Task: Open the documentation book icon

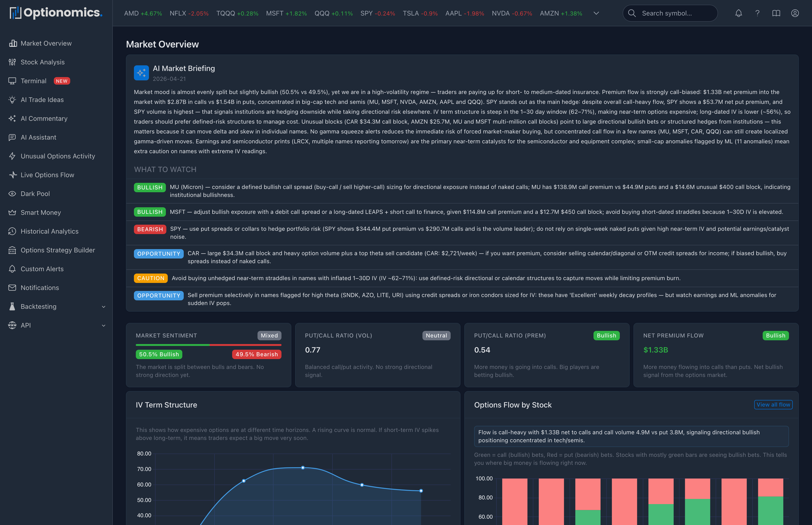Action: click(776, 13)
